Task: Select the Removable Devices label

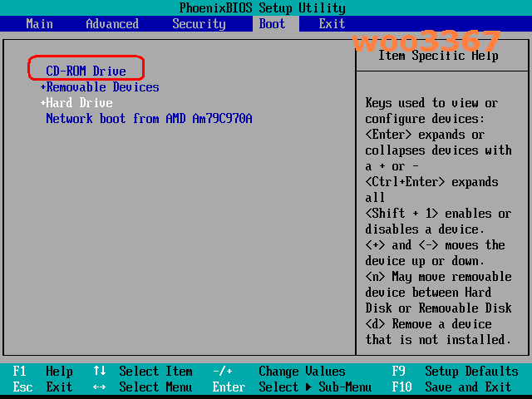Action: tap(102, 87)
